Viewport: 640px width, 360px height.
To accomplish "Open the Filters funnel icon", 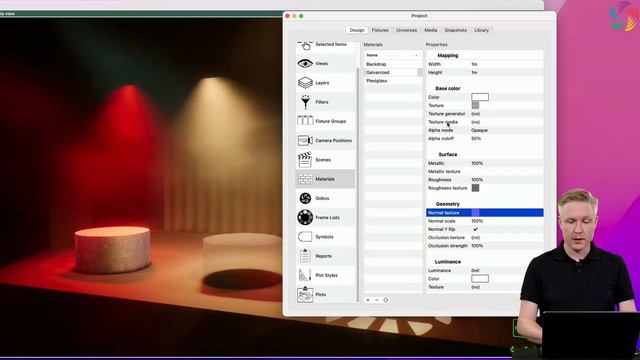I will pos(305,102).
